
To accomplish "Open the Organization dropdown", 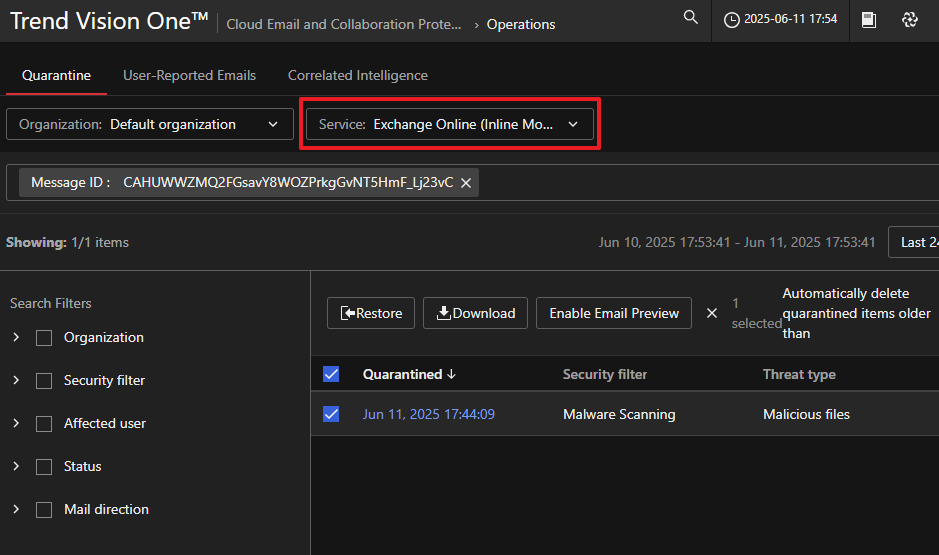I will pyautogui.click(x=147, y=125).
